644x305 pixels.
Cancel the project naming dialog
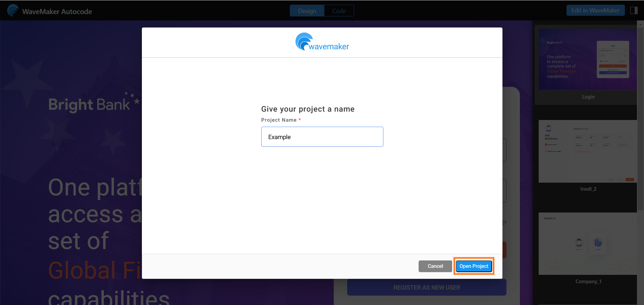[435, 266]
